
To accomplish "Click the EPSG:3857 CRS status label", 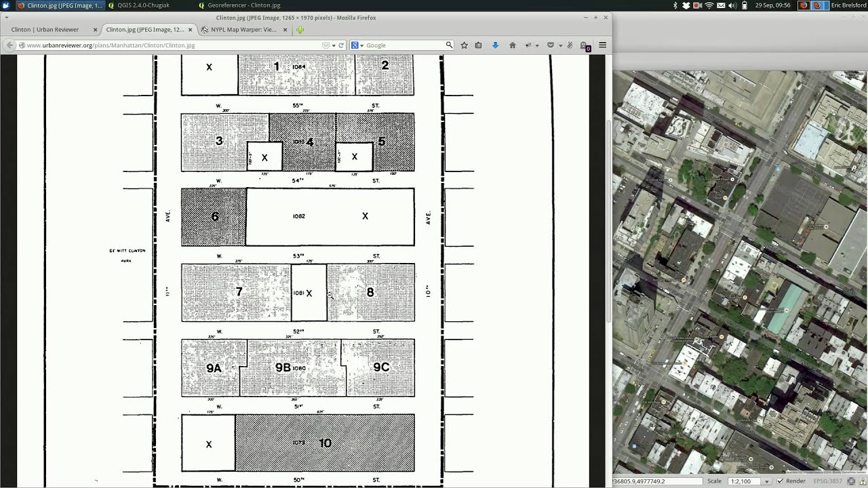I will (828, 481).
